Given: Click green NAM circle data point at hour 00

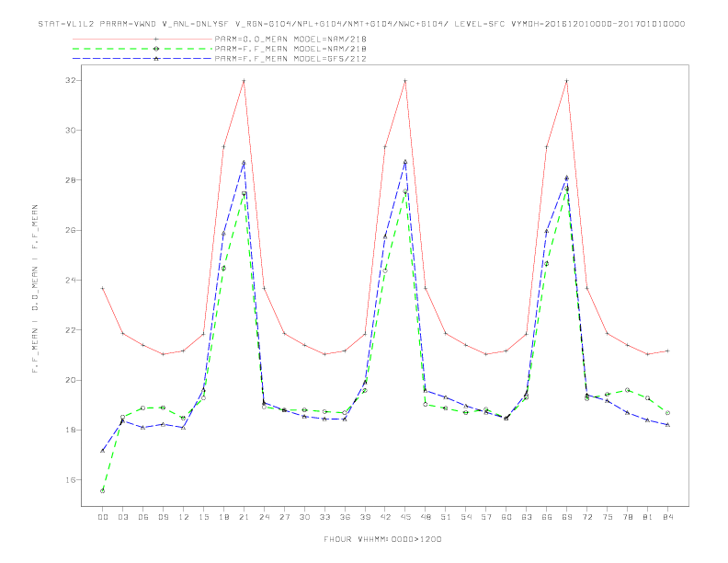Looking at the screenshot, I should tap(103, 491).
